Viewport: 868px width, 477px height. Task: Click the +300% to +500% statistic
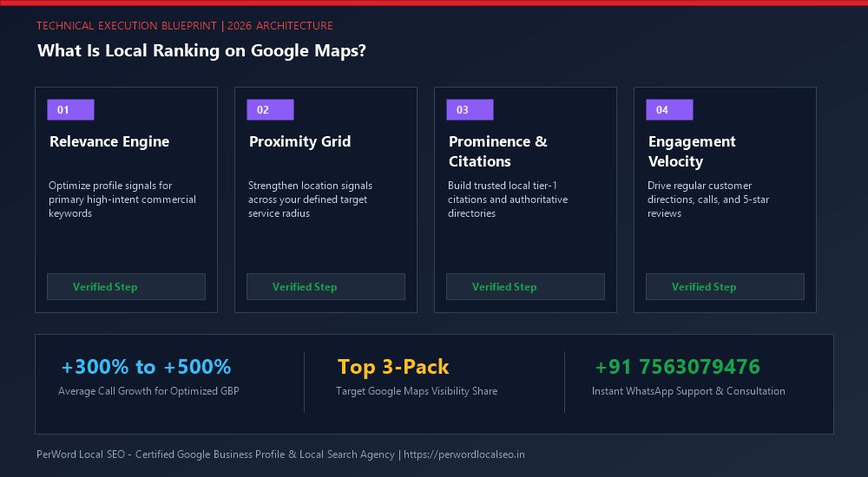click(x=146, y=366)
